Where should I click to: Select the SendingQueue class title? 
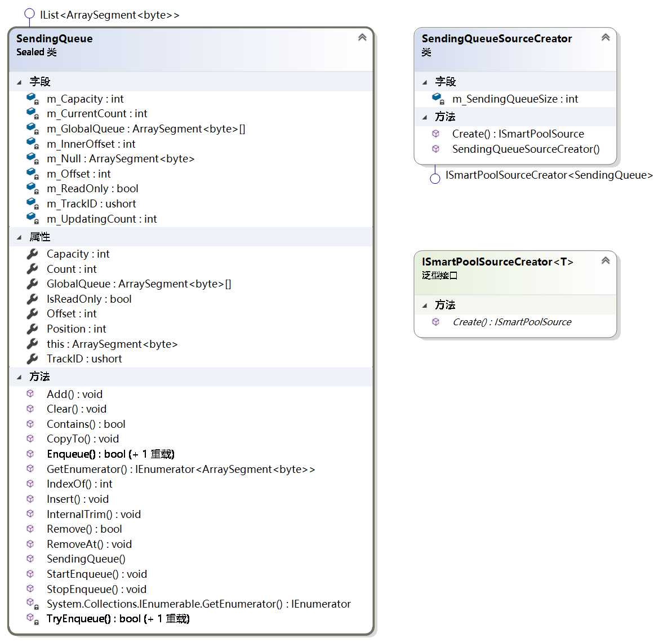click(x=55, y=38)
